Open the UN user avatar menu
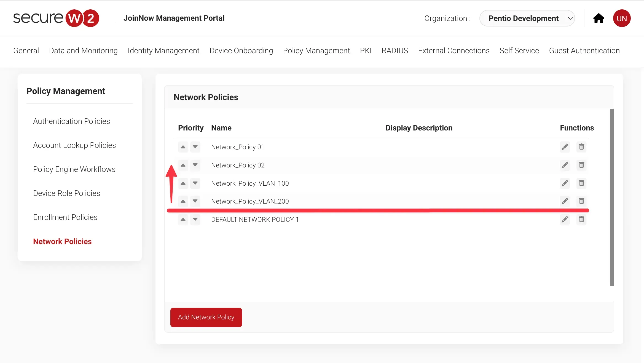The image size is (644, 363). tap(622, 18)
